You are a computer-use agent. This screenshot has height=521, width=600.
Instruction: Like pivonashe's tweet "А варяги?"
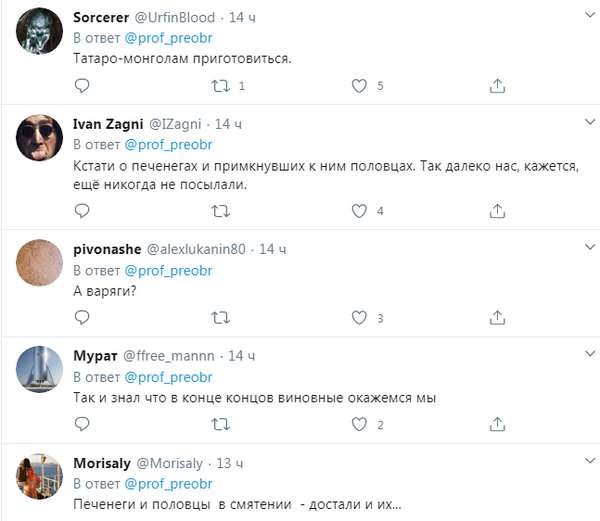point(360,318)
